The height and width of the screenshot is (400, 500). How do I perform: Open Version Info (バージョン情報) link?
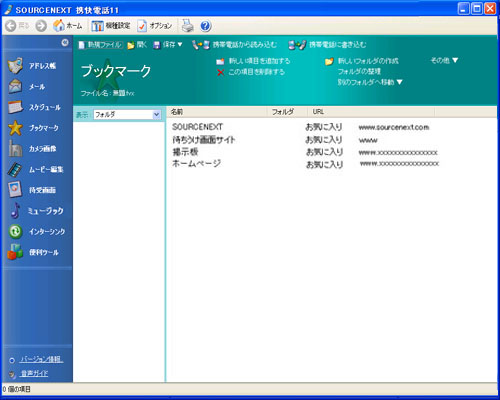(x=41, y=359)
